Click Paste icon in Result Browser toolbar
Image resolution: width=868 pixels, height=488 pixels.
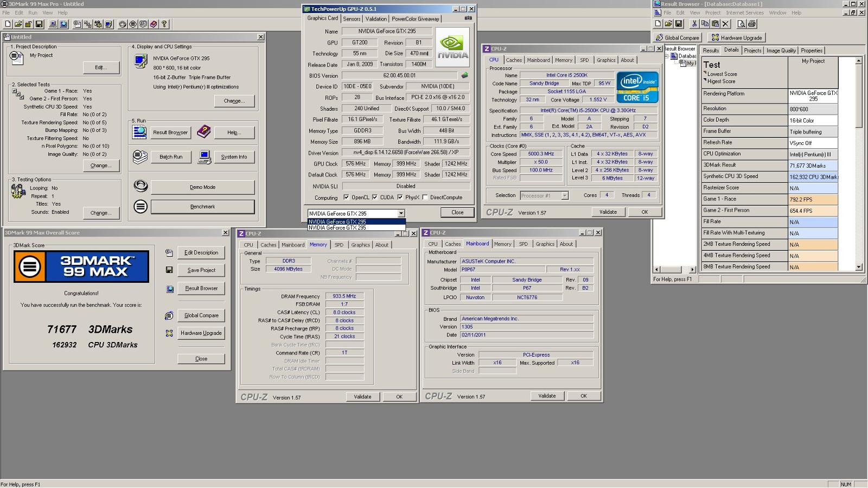[x=715, y=24]
